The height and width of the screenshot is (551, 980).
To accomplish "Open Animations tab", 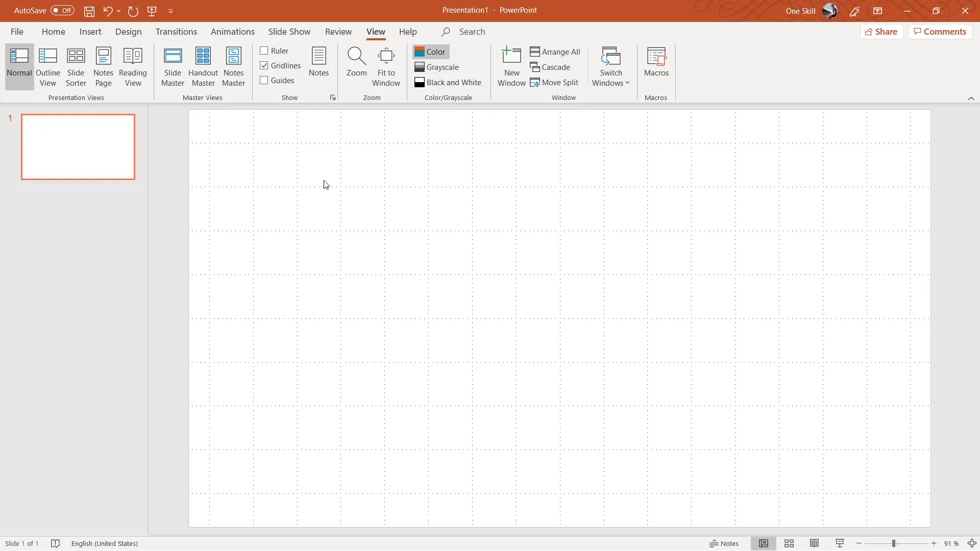I will click(232, 32).
